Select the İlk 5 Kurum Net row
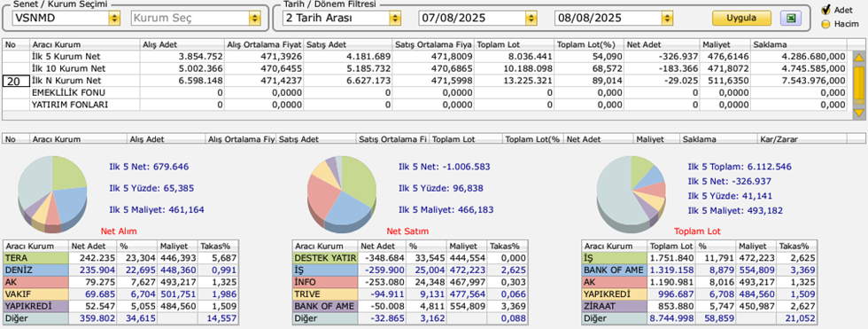 click(x=425, y=57)
